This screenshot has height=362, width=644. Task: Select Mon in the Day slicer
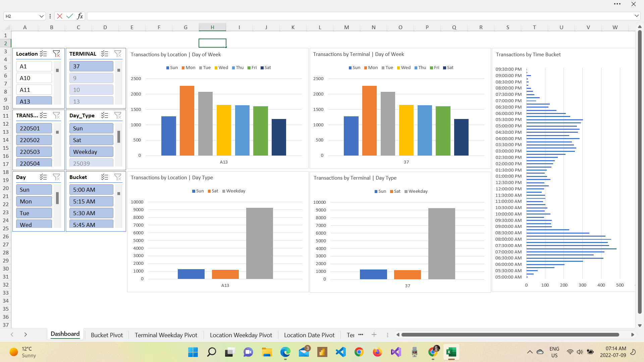34,201
